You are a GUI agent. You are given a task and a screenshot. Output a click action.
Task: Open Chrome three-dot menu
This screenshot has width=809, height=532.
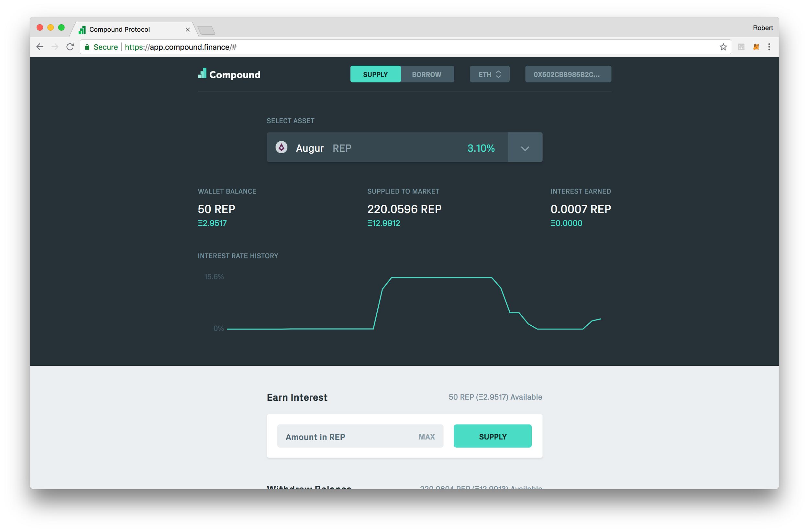769,47
